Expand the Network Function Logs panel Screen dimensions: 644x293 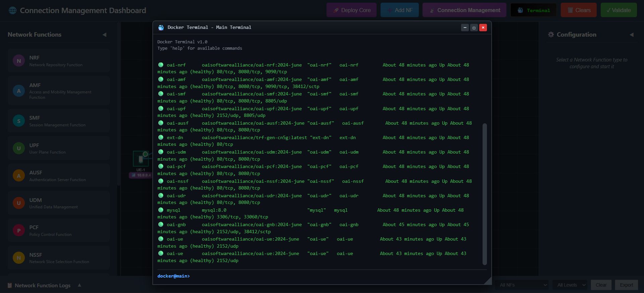point(80,285)
